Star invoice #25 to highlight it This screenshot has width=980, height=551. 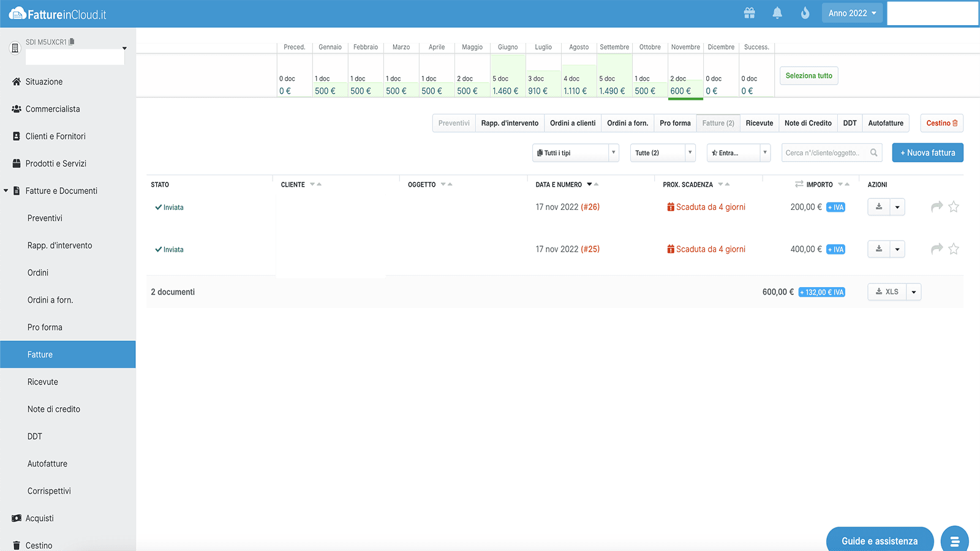point(954,249)
